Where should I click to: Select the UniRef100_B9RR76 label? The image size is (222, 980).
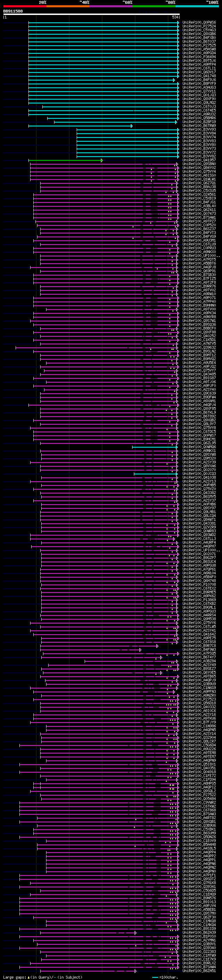point(199,286)
